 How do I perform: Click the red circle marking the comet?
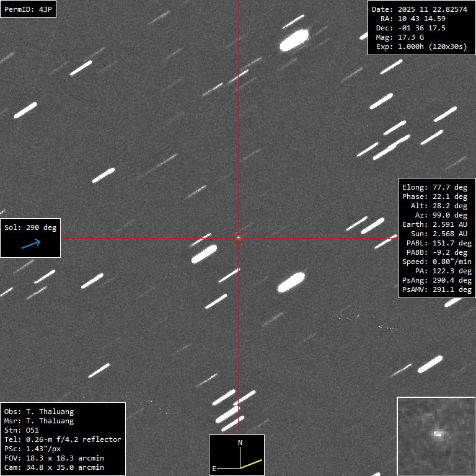click(x=238, y=238)
